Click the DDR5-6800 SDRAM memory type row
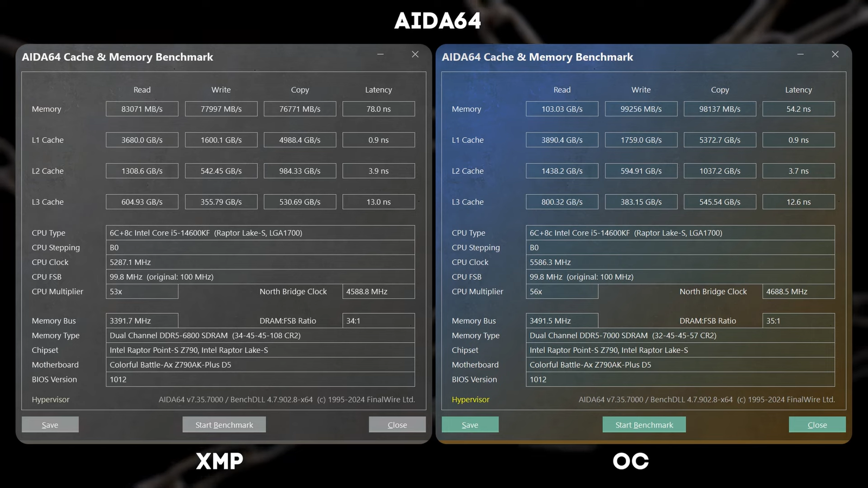 pyautogui.click(x=260, y=336)
